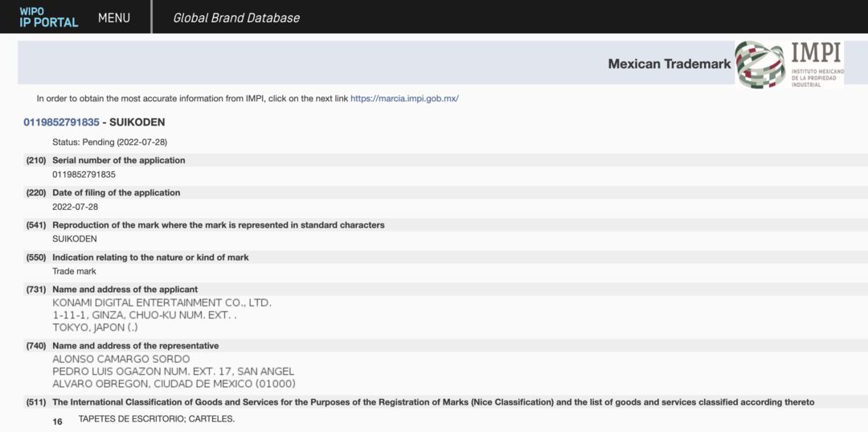Click the ALONSO CAMARGO SORDO representative name

pos(121,359)
